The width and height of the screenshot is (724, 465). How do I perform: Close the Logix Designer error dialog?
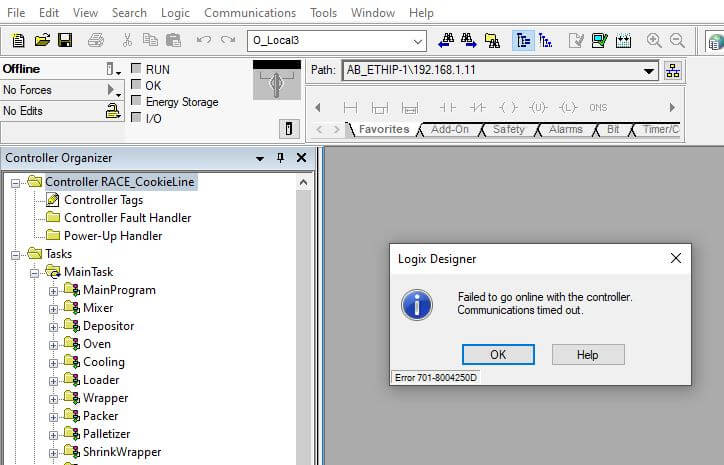(676, 259)
